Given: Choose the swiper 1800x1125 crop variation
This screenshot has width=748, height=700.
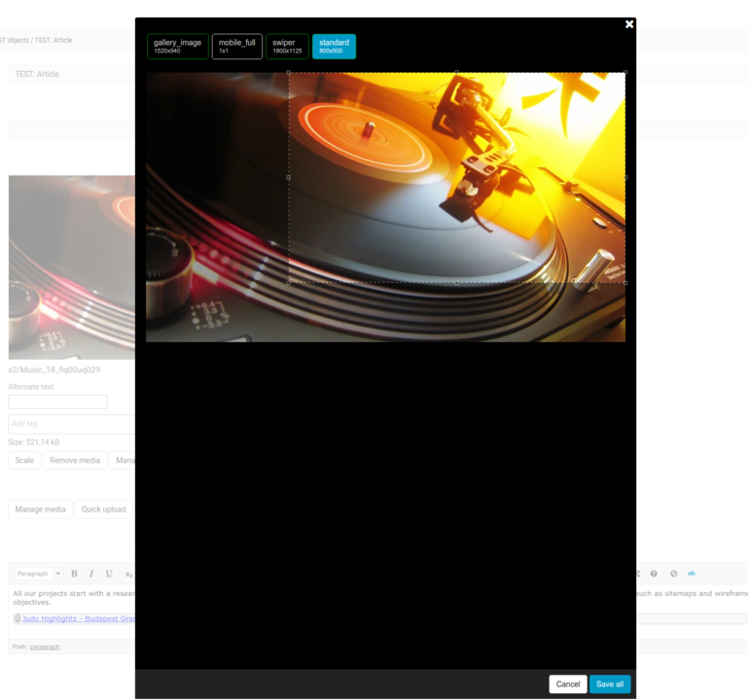Looking at the screenshot, I should 287,47.
